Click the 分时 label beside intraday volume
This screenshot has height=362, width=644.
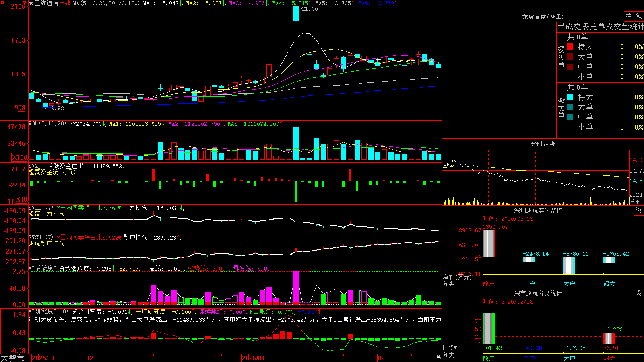(636, 201)
